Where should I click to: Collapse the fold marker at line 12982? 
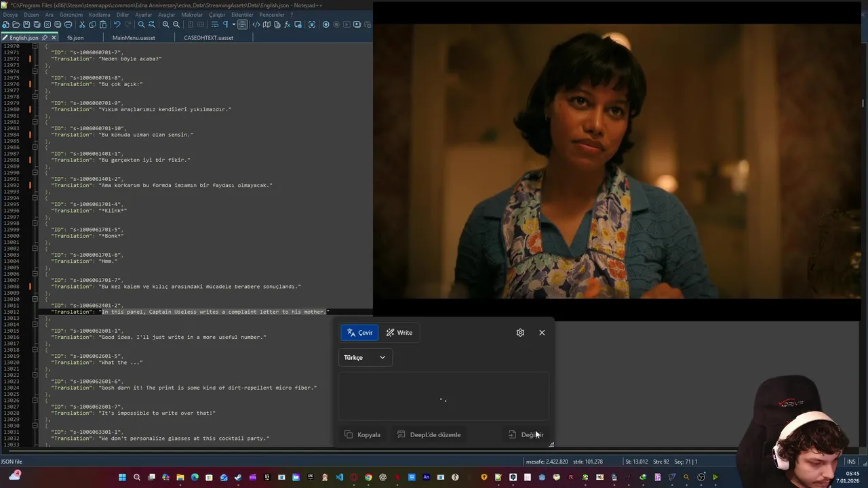(x=35, y=122)
